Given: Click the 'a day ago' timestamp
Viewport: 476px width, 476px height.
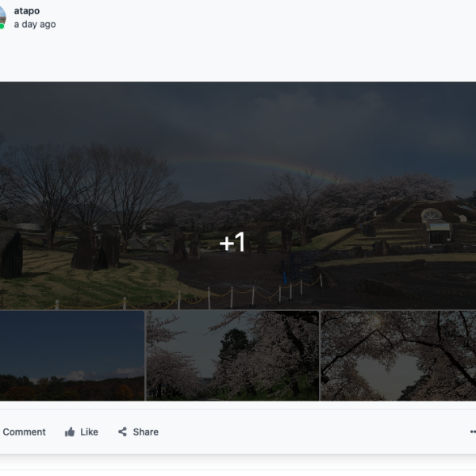Looking at the screenshot, I should point(35,25).
